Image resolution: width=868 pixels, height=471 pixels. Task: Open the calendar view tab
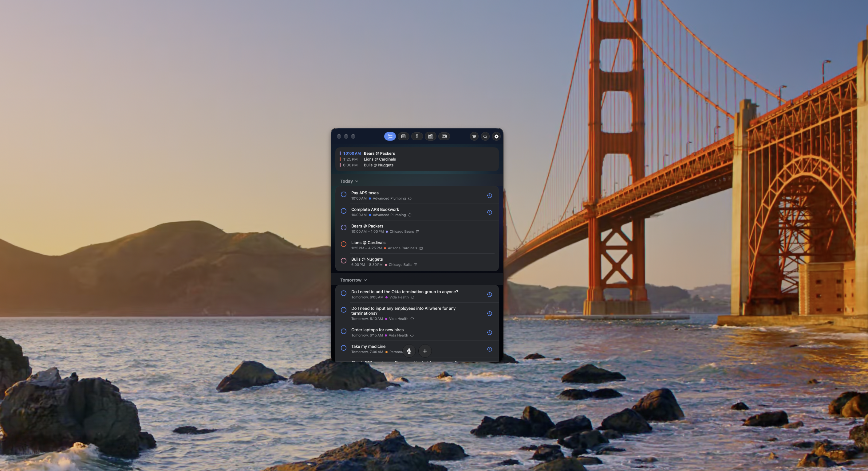tap(403, 136)
